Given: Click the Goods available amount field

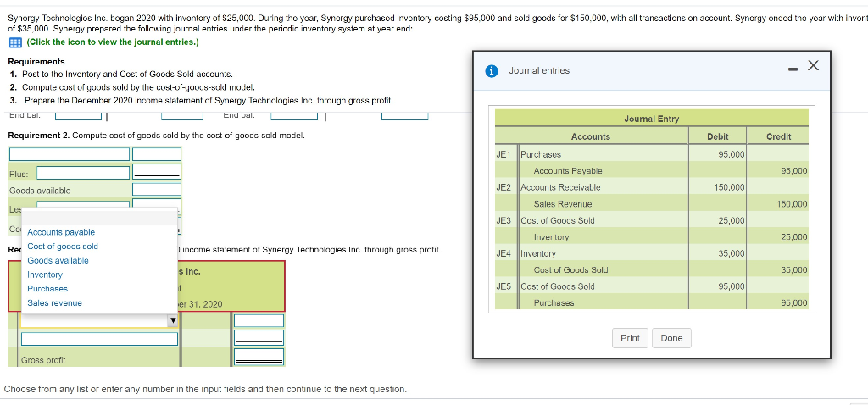Looking at the screenshot, I should tap(157, 190).
